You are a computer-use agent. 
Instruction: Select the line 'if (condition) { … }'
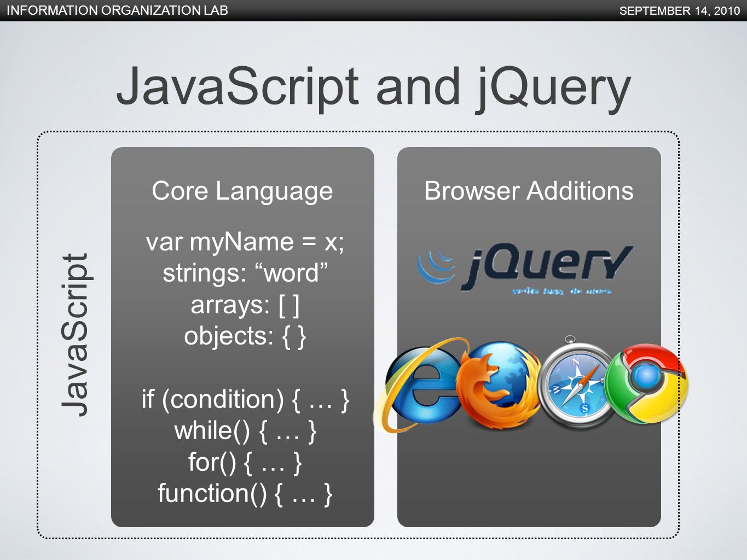[245, 399]
